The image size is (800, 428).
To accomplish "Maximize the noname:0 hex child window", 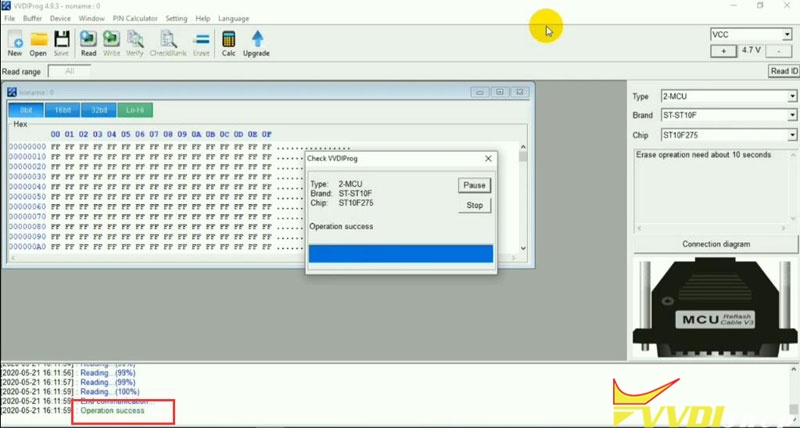I will tap(499, 92).
